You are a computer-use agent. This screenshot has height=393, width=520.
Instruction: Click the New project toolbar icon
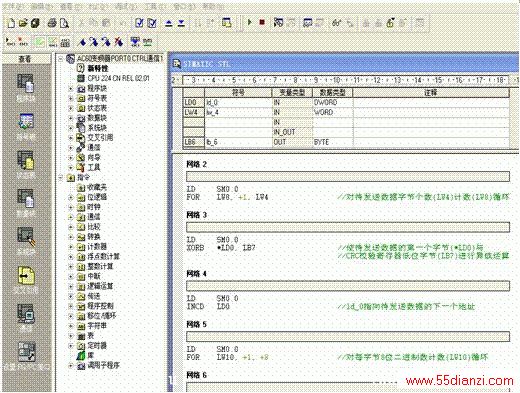[x=11, y=23]
